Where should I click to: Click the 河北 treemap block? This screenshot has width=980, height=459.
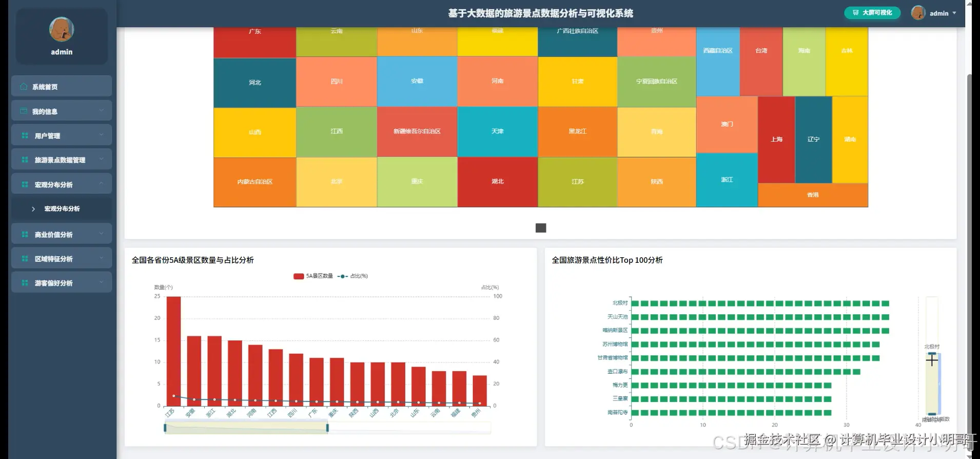(255, 83)
